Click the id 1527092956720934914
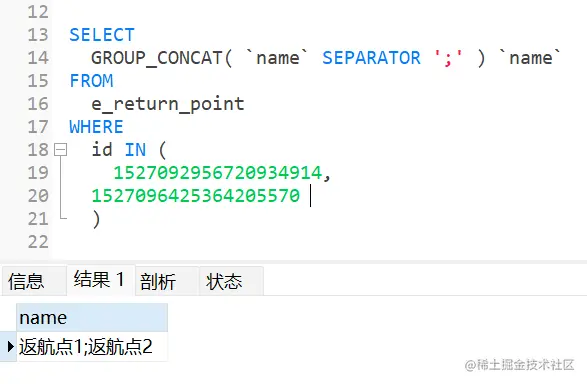Image resolution: width=587 pixels, height=384 pixels. coord(218,173)
